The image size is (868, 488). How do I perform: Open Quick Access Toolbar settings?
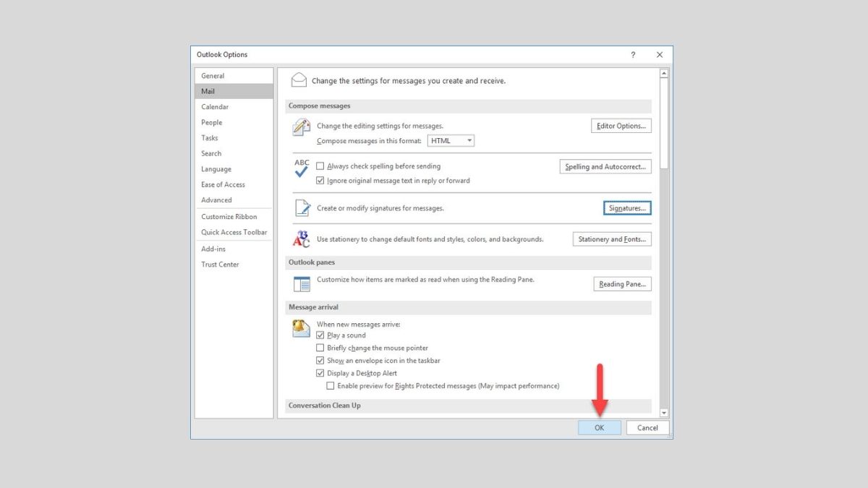pyautogui.click(x=234, y=232)
